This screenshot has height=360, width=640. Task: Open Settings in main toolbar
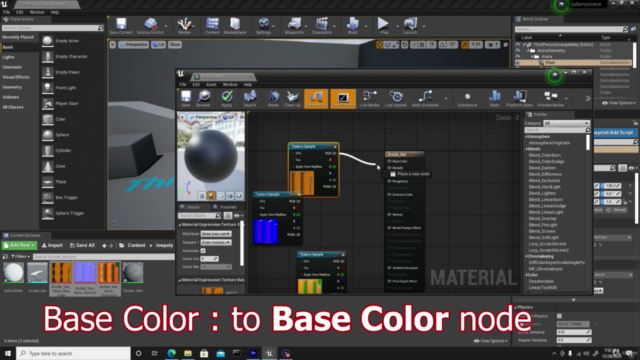(263, 26)
